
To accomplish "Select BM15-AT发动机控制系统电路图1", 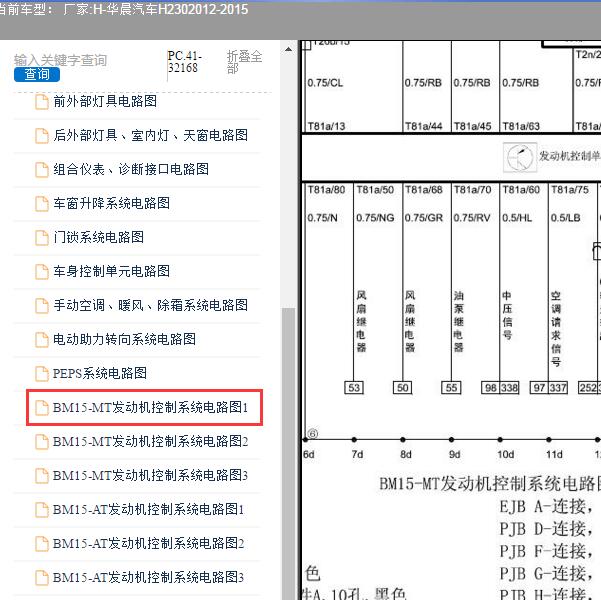I will coord(148,509).
